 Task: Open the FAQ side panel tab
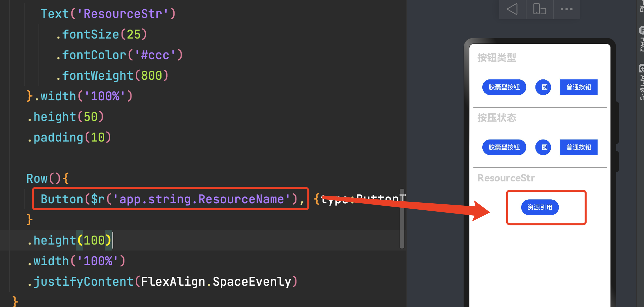641,39
